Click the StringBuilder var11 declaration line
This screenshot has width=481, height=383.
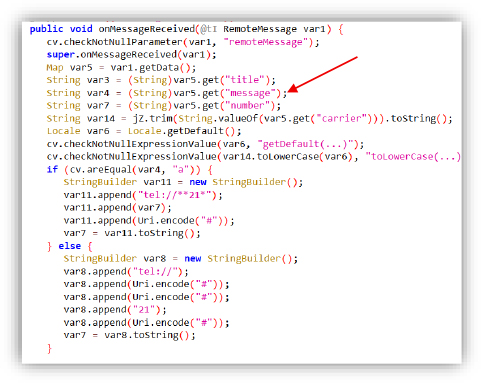click(x=183, y=182)
